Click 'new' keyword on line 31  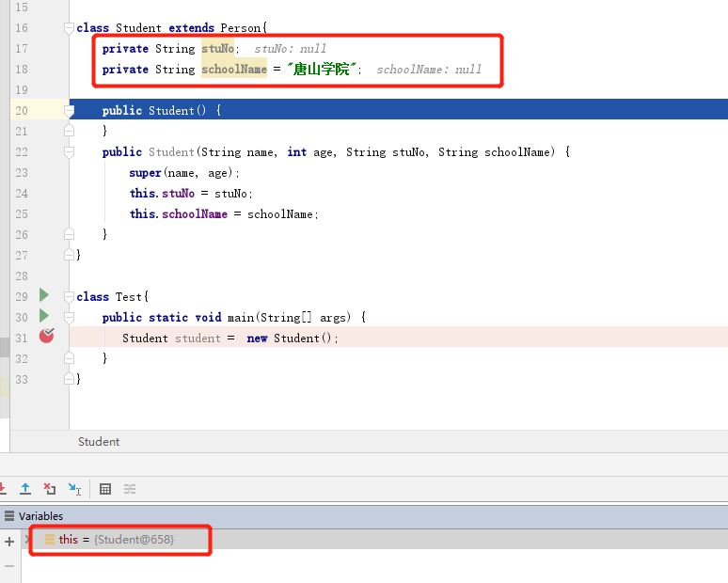(x=257, y=339)
